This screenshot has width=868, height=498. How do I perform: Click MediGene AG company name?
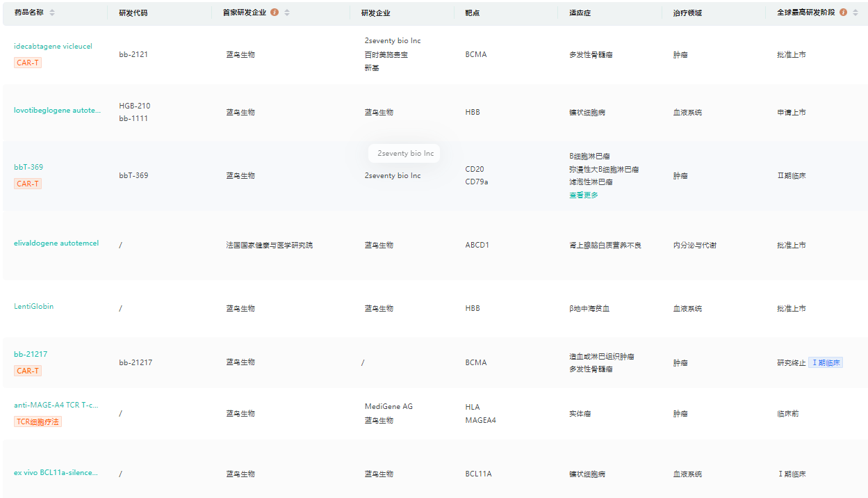388,406
